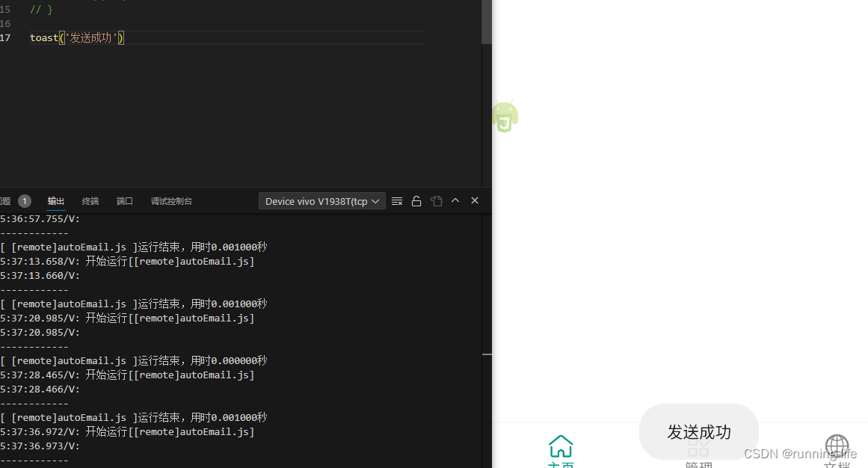Tap the 主页 home icon
This screenshot has height=468, width=868.
[561, 446]
